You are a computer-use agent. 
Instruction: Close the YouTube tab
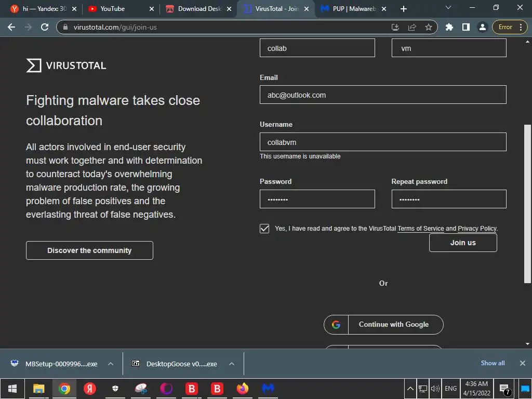[152, 9]
